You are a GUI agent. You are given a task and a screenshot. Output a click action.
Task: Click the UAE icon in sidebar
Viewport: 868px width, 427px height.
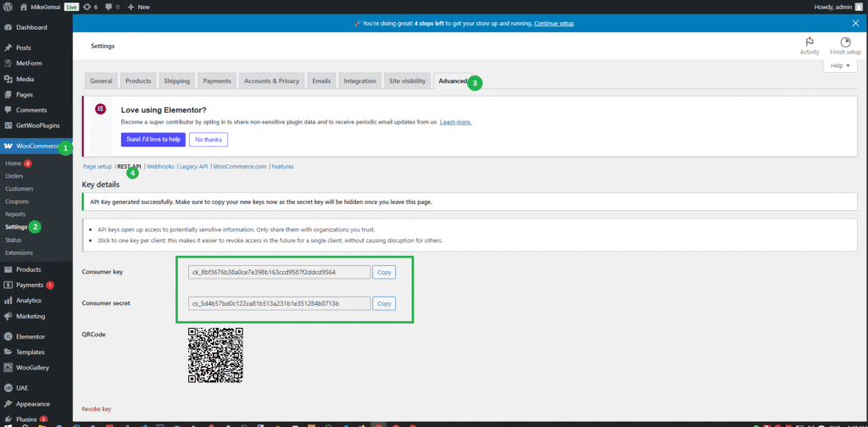point(8,388)
